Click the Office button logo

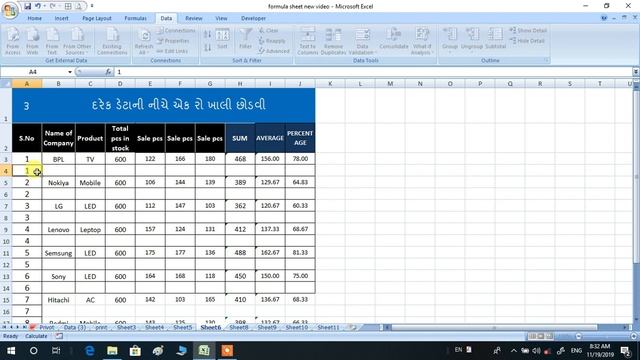click(10, 10)
